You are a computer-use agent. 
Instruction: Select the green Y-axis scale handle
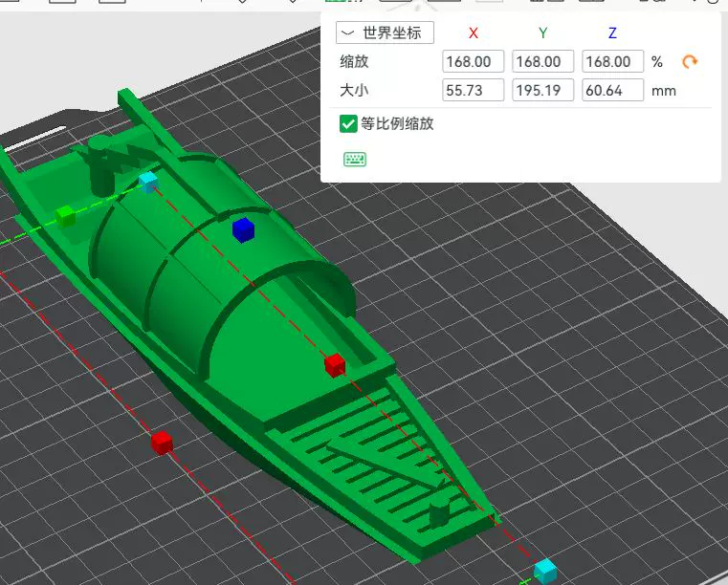pos(65,216)
